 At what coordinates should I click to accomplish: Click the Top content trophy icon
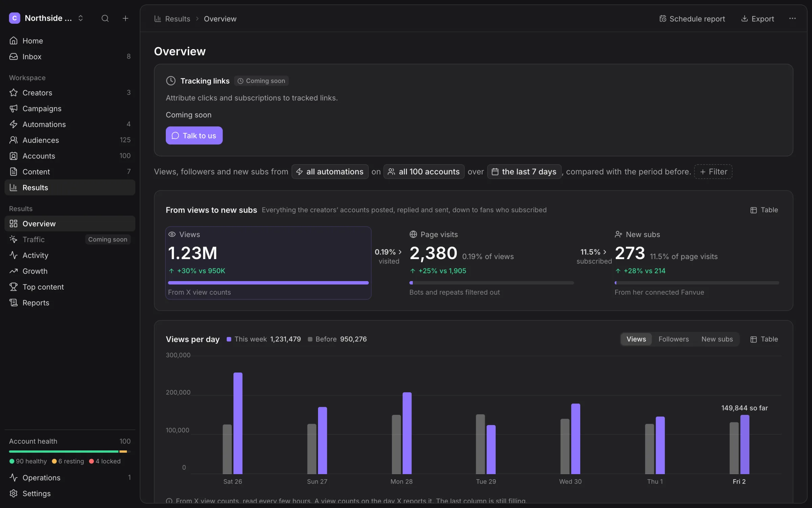click(14, 287)
